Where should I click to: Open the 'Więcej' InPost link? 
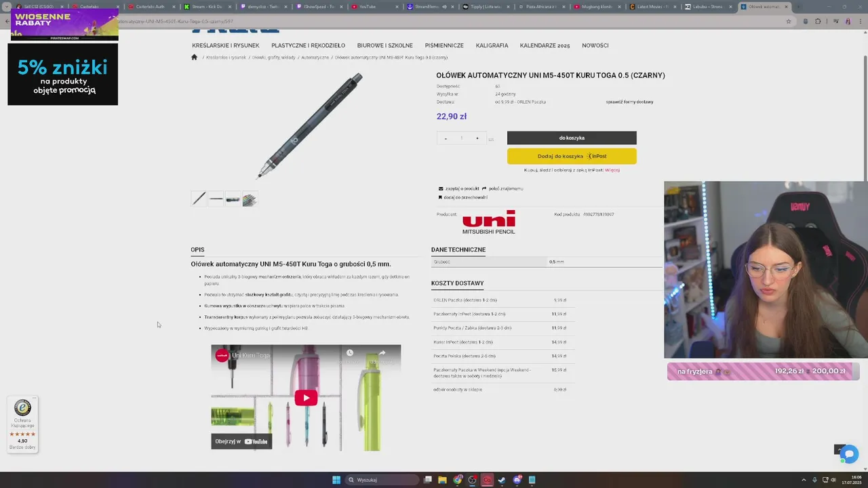pos(612,170)
